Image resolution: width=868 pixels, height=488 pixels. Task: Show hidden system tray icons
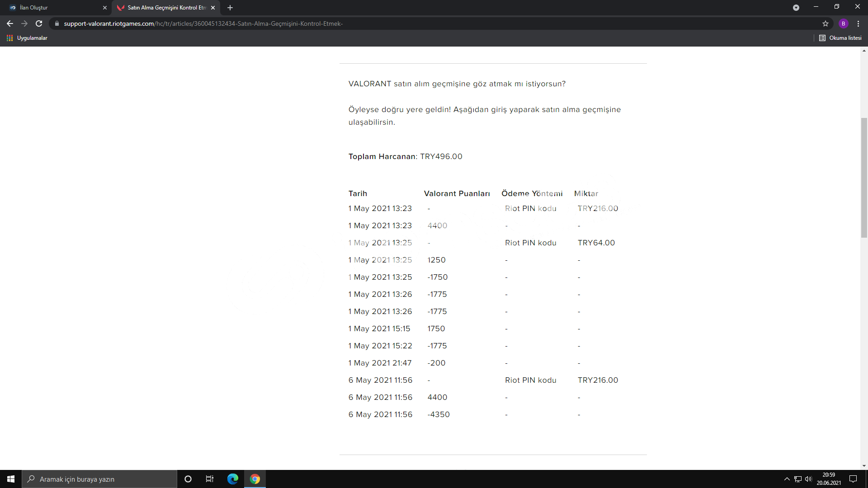coord(787,479)
